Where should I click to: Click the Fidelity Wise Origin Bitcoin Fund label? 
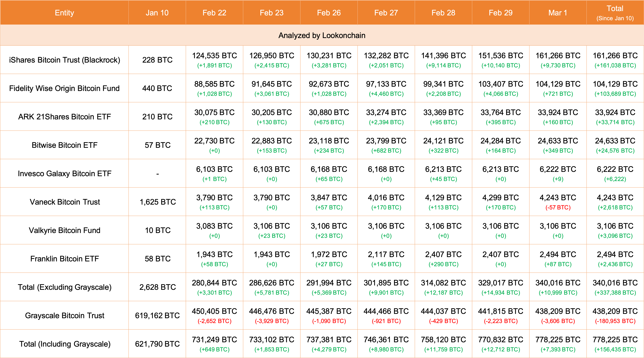point(64,88)
